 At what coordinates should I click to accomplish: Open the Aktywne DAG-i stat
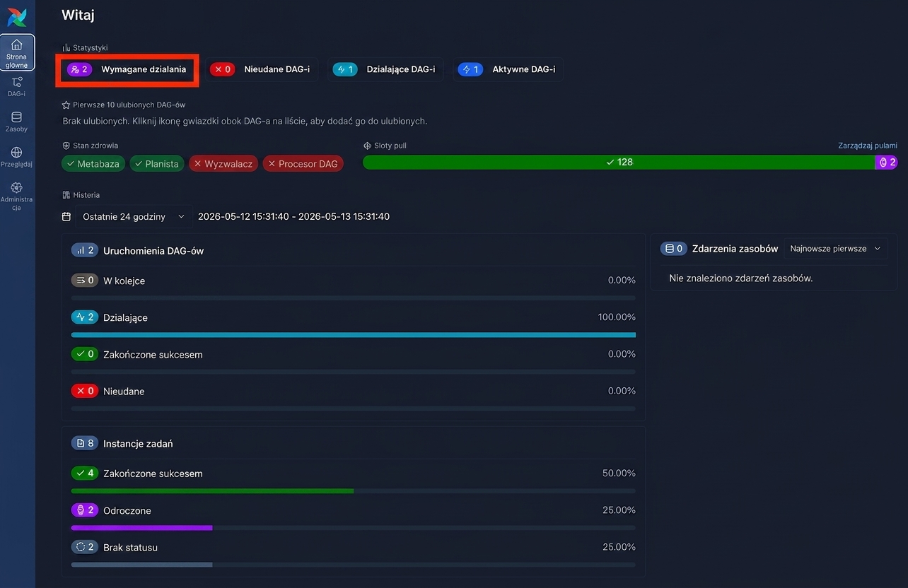(x=508, y=69)
